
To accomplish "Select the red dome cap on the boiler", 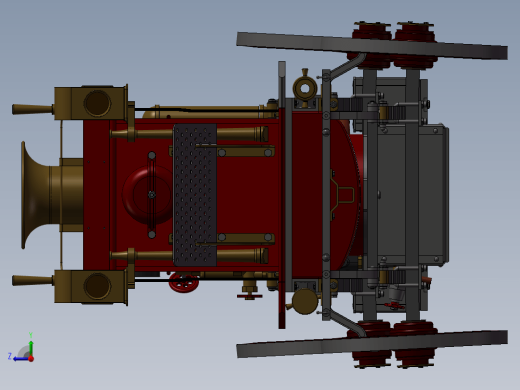I will (147, 195).
